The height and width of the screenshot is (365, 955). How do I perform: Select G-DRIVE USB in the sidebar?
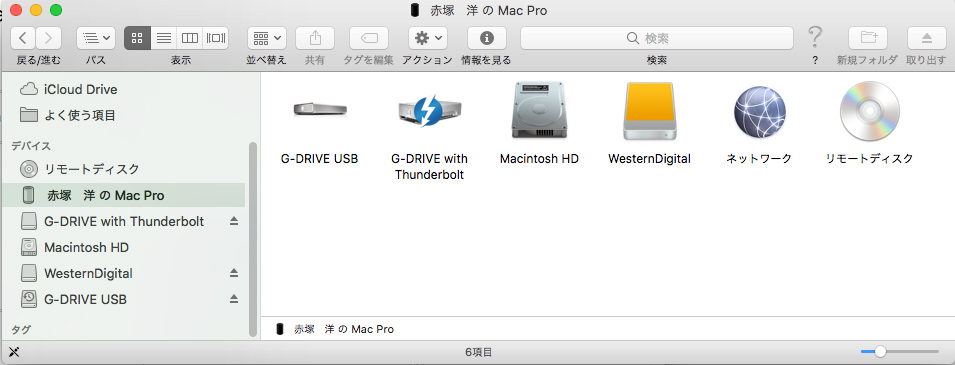click(125, 299)
